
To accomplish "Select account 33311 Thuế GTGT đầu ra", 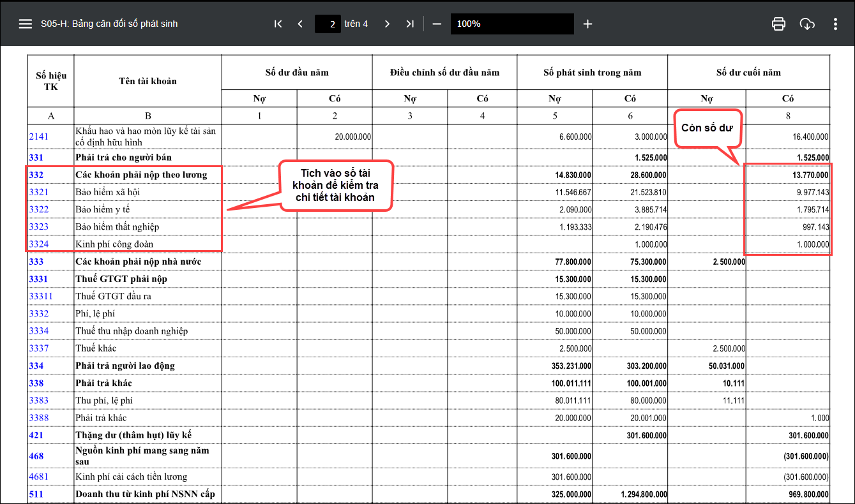I will [41, 296].
